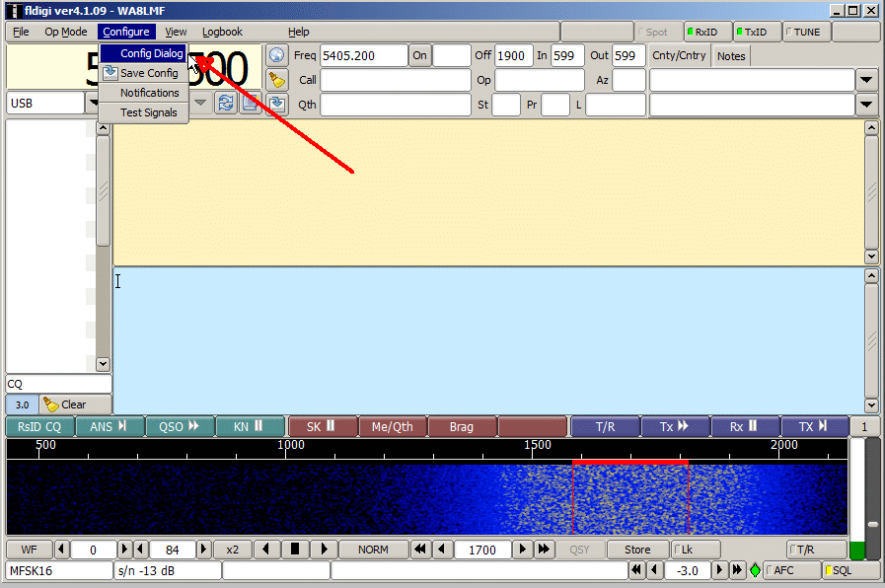Click the waterfall scroll-right arrow icon
Image resolution: width=885 pixels, height=588 pixels.
(x=324, y=550)
